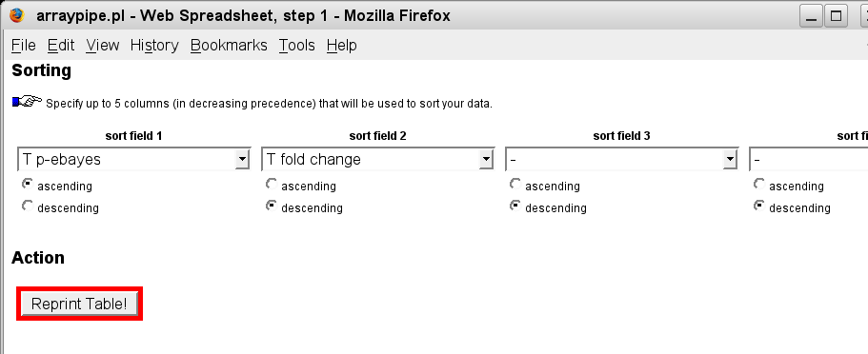Open the Help menu

click(341, 46)
